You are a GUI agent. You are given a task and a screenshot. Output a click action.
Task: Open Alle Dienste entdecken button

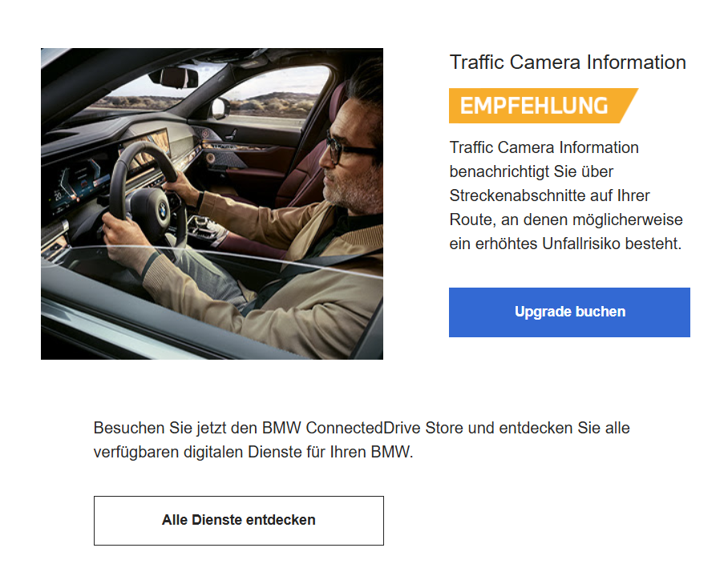(239, 520)
